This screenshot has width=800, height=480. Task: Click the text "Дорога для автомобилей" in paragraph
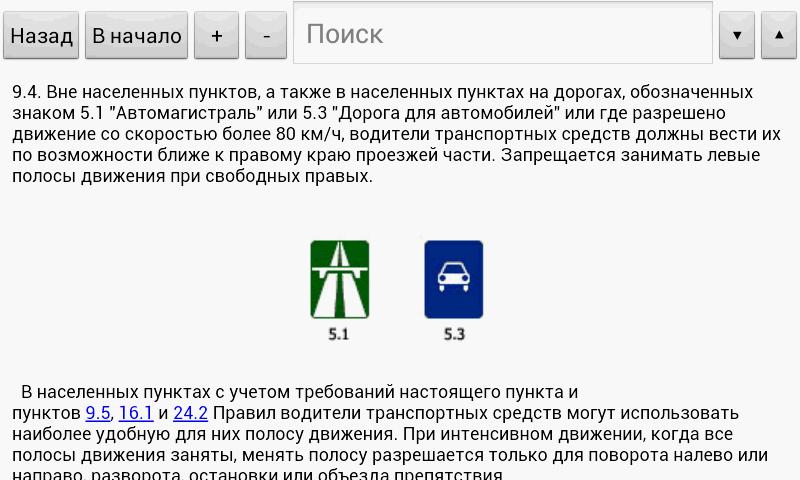coord(446,113)
